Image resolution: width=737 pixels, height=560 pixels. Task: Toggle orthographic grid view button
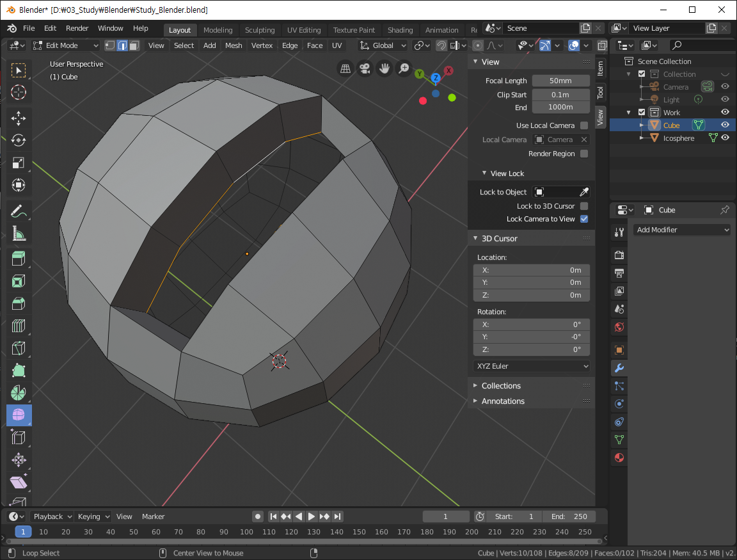(x=345, y=68)
